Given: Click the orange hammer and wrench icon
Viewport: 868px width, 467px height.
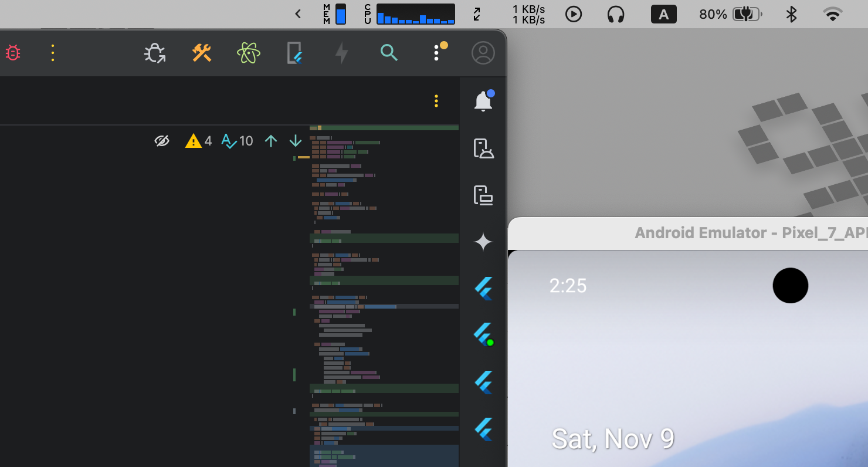Looking at the screenshot, I should point(201,53).
